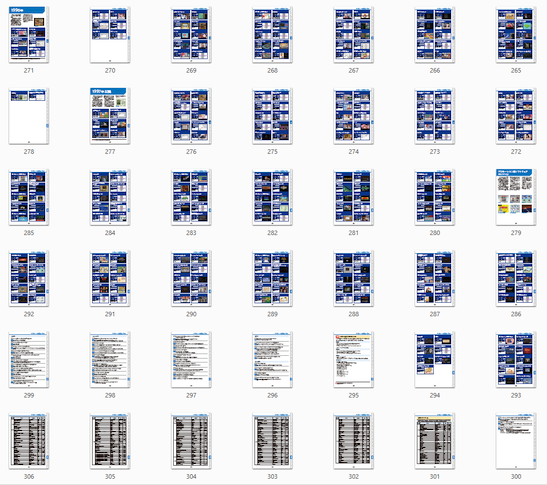The image size is (547, 485).
Task: Choose text page 297 thumbnail
Action: (x=191, y=360)
